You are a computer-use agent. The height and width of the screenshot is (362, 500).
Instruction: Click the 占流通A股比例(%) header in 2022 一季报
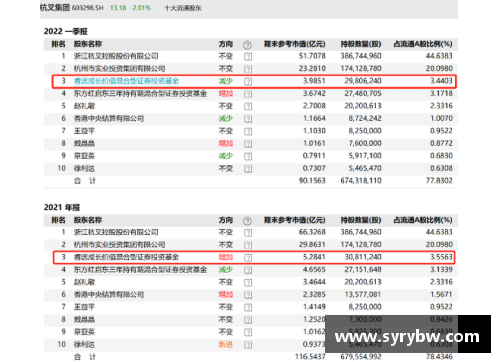click(423, 44)
